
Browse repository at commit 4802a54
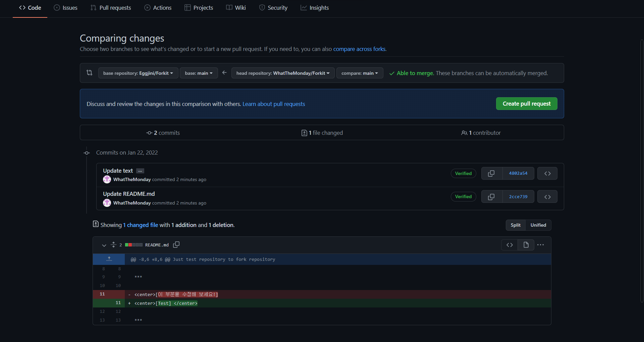click(547, 173)
